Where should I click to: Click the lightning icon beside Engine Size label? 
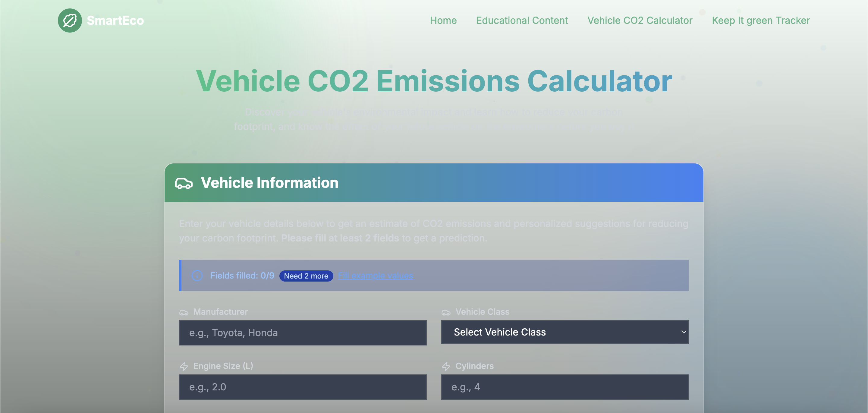(184, 366)
